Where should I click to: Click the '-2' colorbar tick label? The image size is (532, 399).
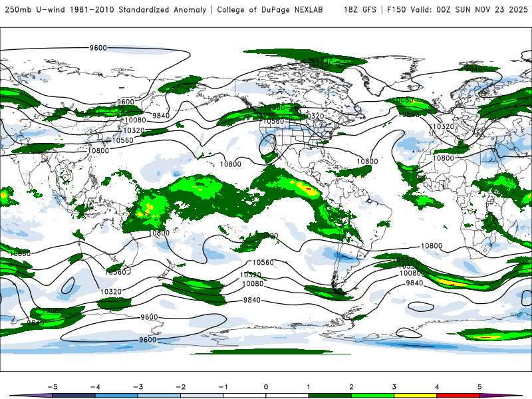[180, 387]
